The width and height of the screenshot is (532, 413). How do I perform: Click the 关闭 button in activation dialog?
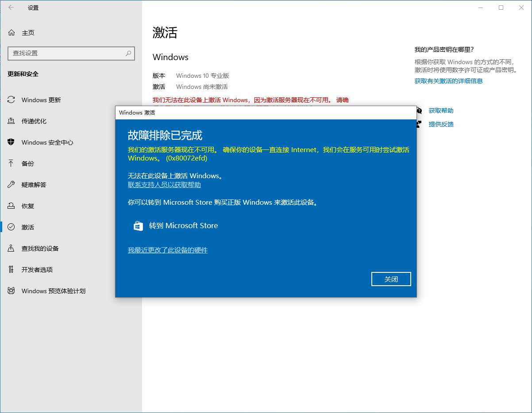[x=391, y=279]
